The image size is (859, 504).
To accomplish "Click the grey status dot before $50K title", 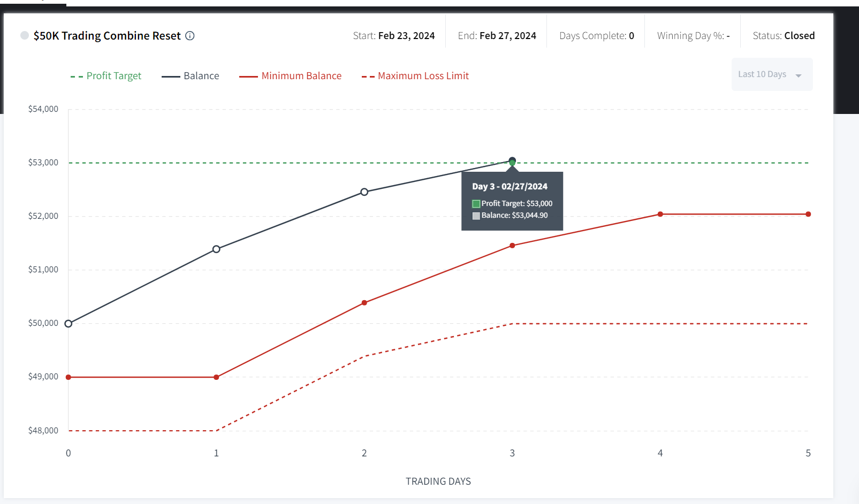I will [25, 35].
